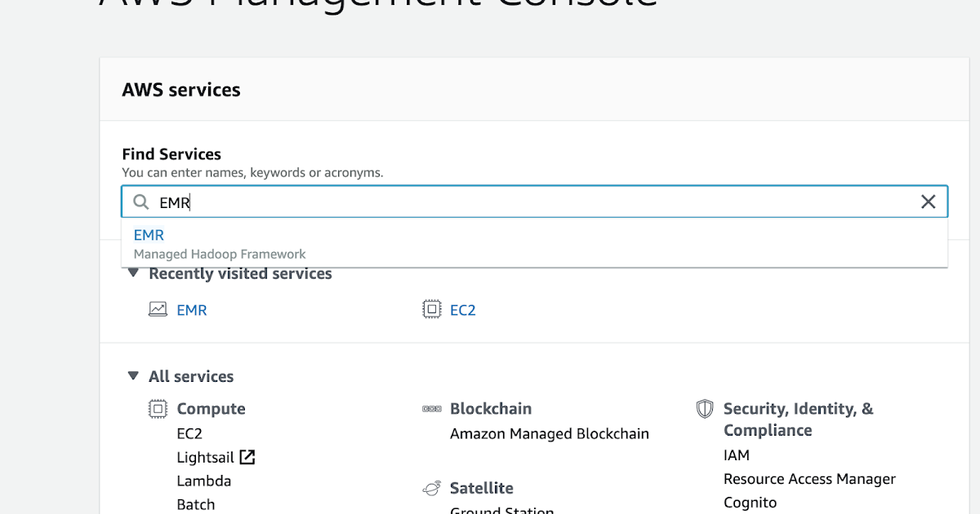Screen dimensions: 980x514
Task: Clear the search box using the X
Action: pyautogui.click(x=929, y=202)
